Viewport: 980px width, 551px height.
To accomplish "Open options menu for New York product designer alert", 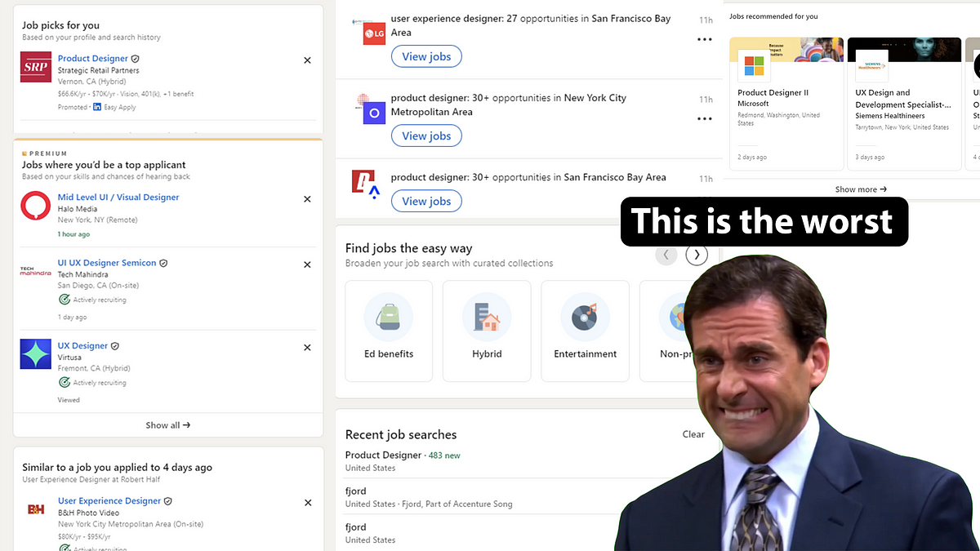I will (704, 118).
